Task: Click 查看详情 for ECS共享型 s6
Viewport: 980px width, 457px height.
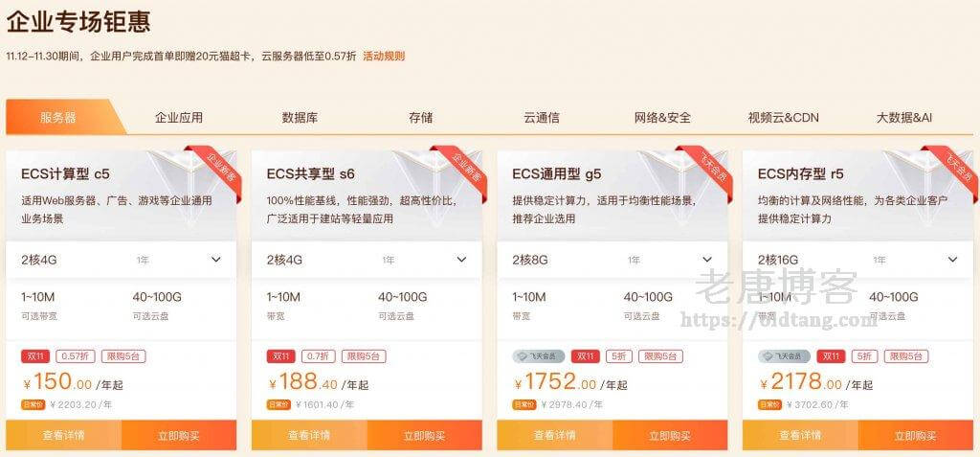Action: pyautogui.click(x=309, y=435)
